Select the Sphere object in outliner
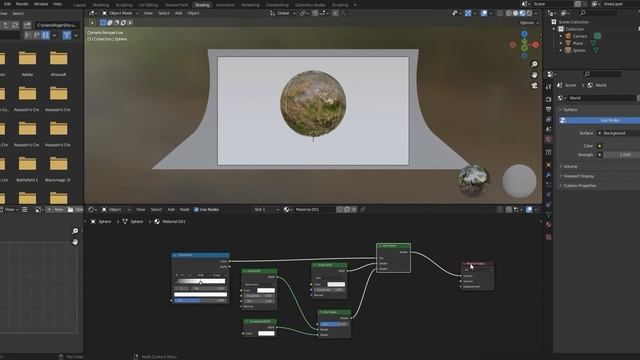This screenshot has height=360, width=640. [579, 51]
